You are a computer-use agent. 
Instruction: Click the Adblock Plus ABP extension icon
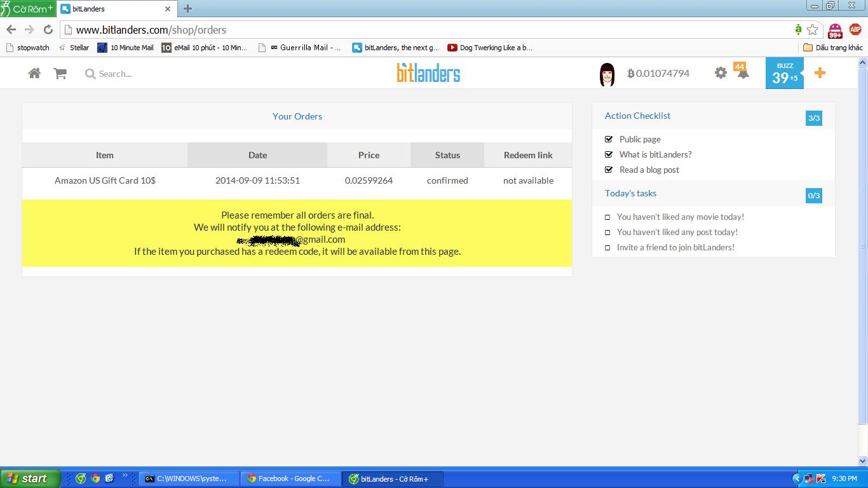[855, 30]
